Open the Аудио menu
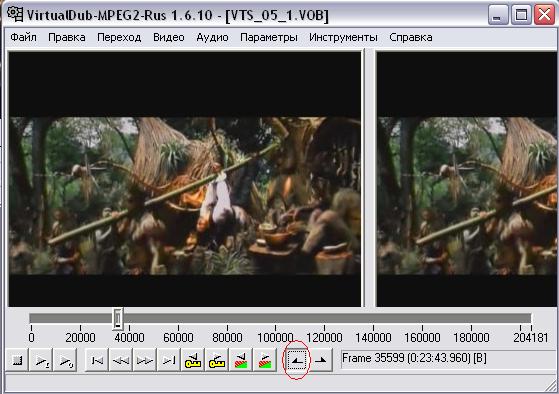Viewport: 559px width, 394px height. click(212, 37)
